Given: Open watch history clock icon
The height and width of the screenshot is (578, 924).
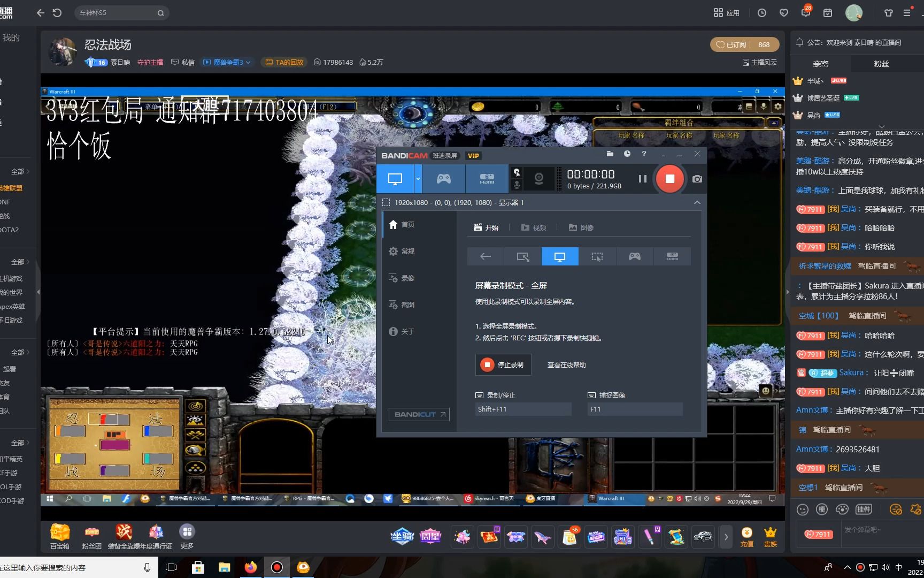Looking at the screenshot, I should tap(762, 13).
